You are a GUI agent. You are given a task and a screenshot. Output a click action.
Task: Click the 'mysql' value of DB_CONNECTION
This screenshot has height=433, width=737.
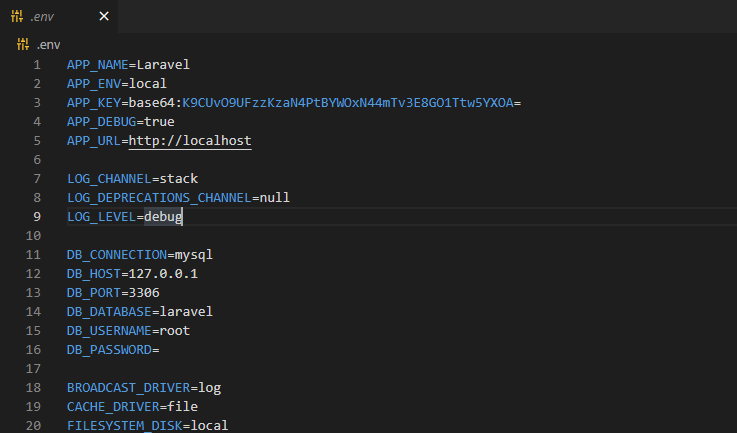click(x=194, y=255)
